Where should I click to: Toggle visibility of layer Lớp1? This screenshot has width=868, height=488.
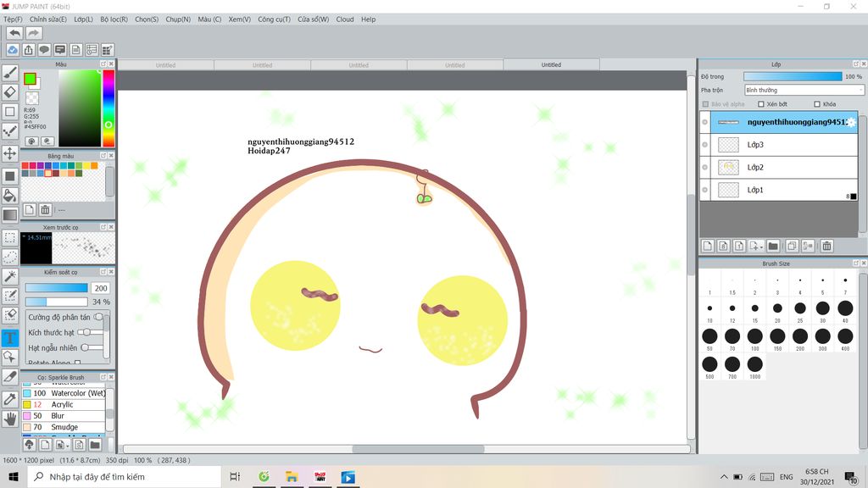(704, 190)
